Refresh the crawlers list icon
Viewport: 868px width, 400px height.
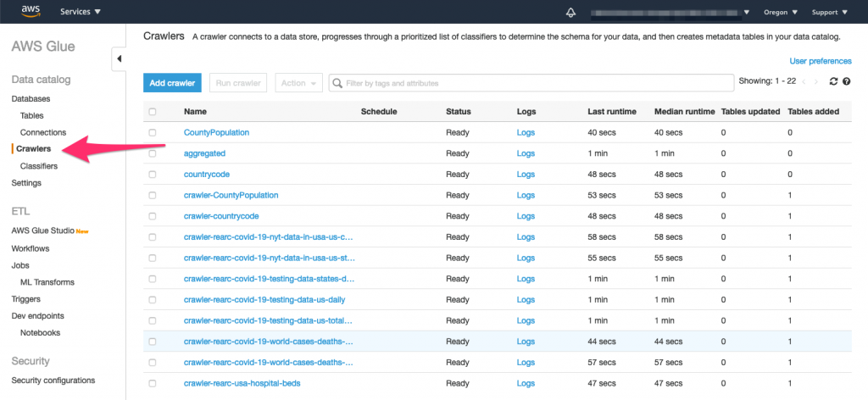coord(834,82)
